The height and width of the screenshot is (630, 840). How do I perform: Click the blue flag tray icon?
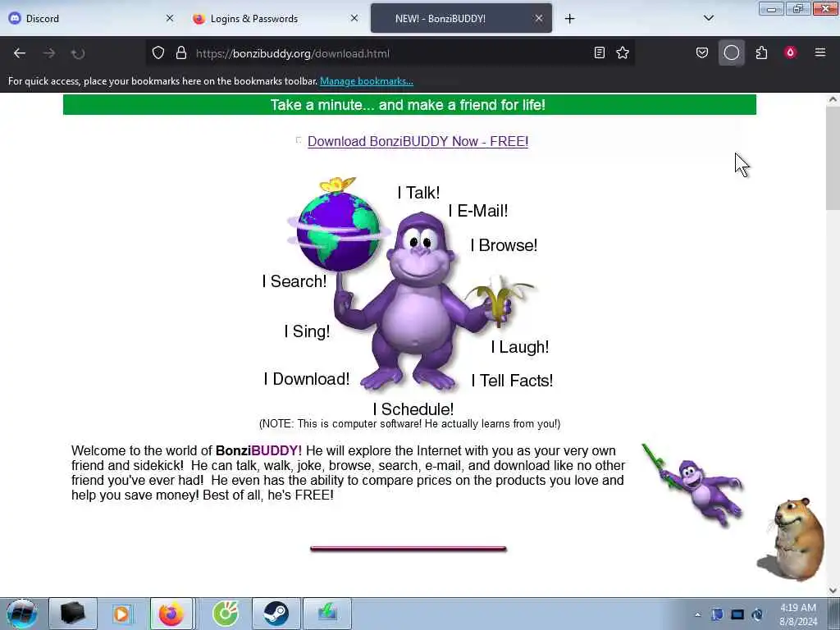click(x=717, y=614)
